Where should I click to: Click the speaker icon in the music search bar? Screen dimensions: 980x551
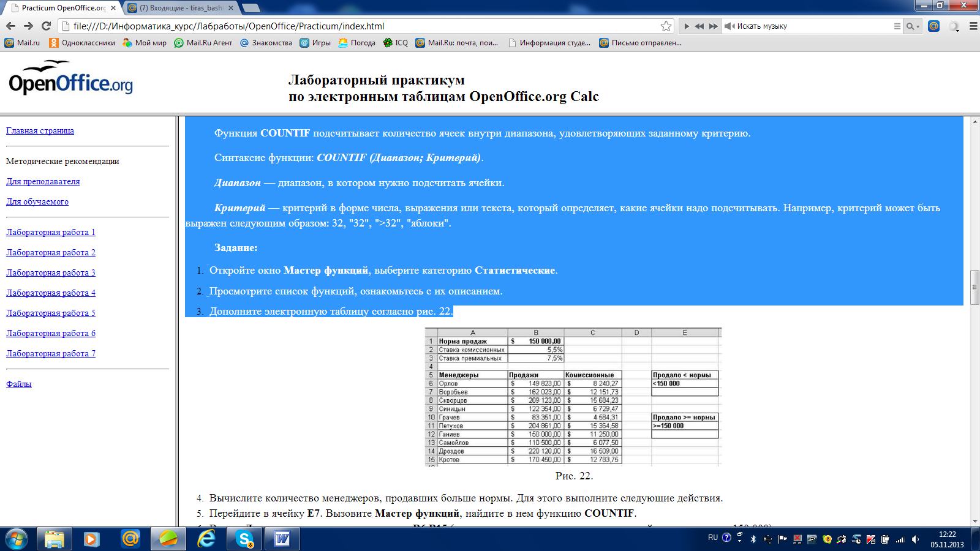tap(729, 26)
